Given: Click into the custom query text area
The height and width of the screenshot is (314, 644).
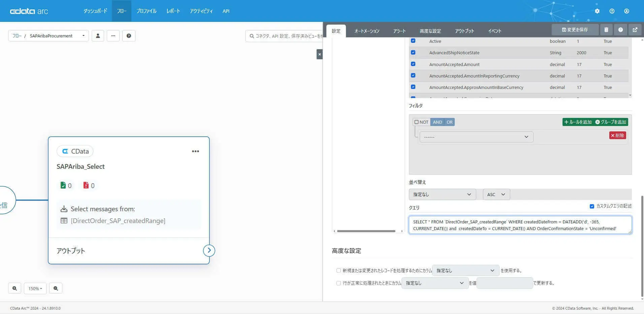Looking at the screenshot, I should pyautogui.click(x=520, y=225).
